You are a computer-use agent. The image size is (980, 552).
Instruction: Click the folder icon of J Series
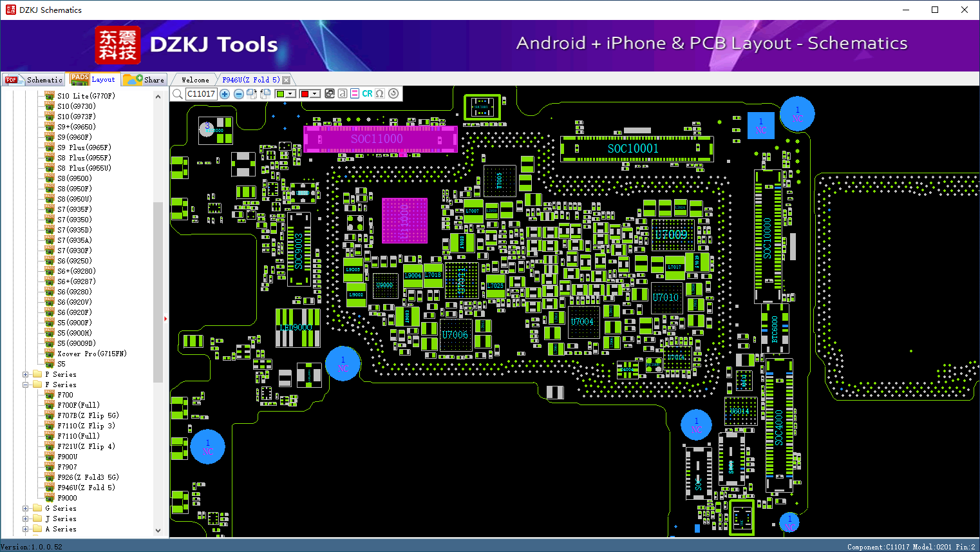[37, 519]
